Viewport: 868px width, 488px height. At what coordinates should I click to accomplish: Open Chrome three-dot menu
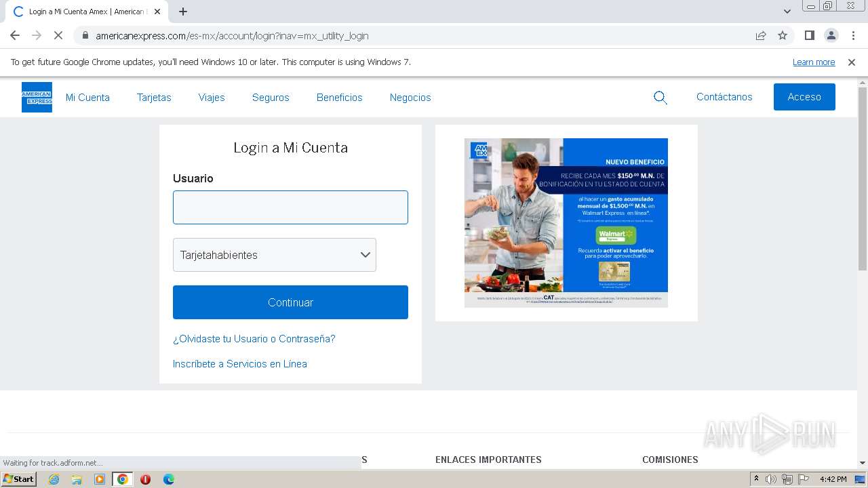[x=853, y=35]
